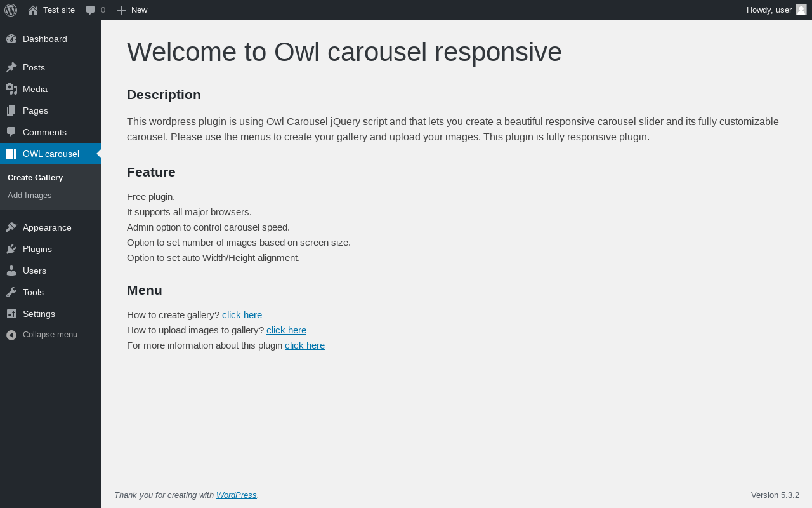This screenshot has width=812, height=508.
Task: Click the New label in admin bar
Action: click(139, 10)
